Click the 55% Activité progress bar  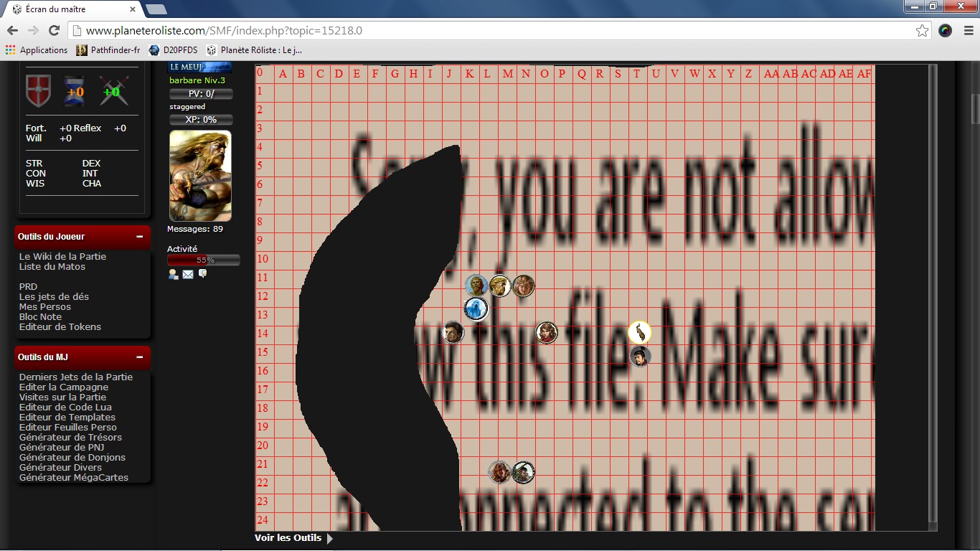coord(204,260)
